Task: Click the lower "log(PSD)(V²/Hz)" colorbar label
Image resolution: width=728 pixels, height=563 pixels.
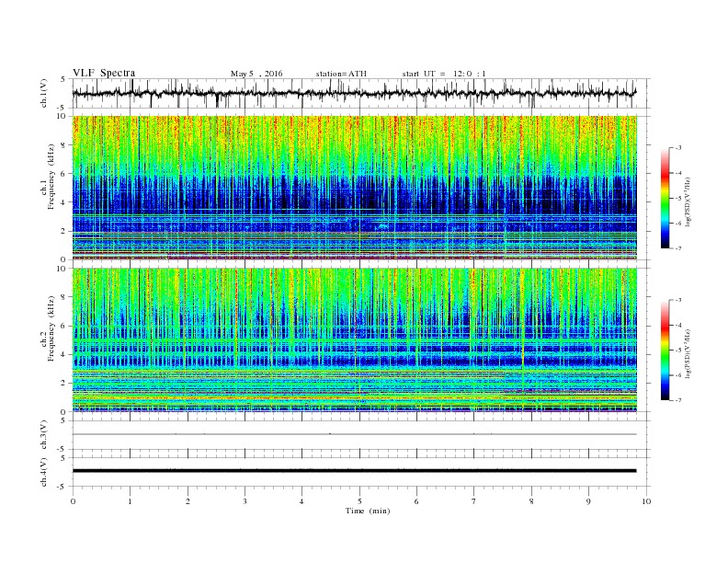Action: [x=688, y=353]
